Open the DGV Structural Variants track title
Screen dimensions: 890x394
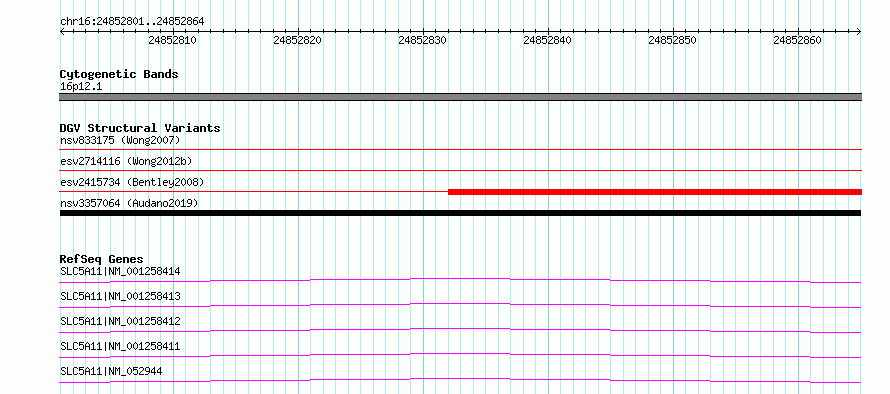(x=140, y=128)
